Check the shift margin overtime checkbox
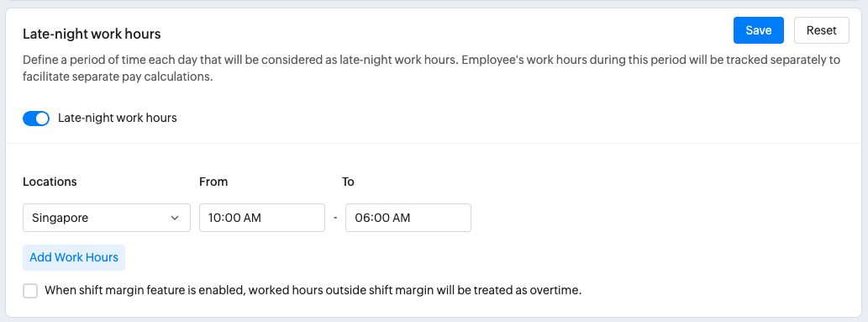868x322 pixels. 30,290
